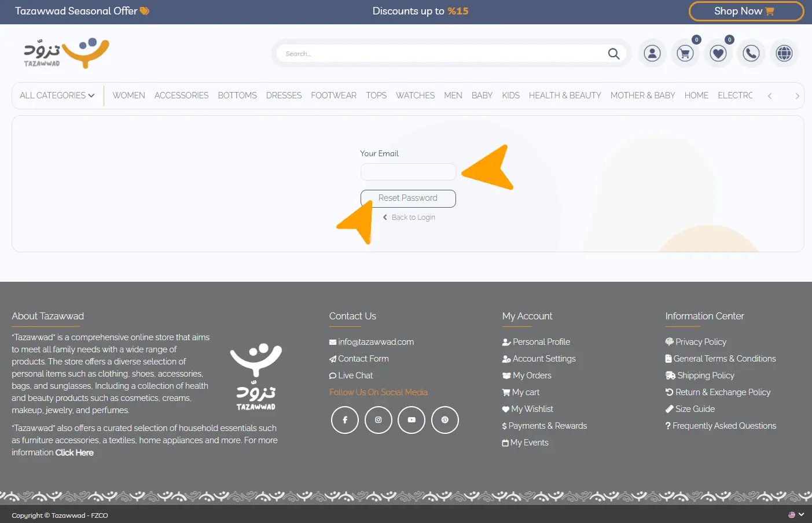
Task: Click the Discounts up to %15 text
Action: 421,11
